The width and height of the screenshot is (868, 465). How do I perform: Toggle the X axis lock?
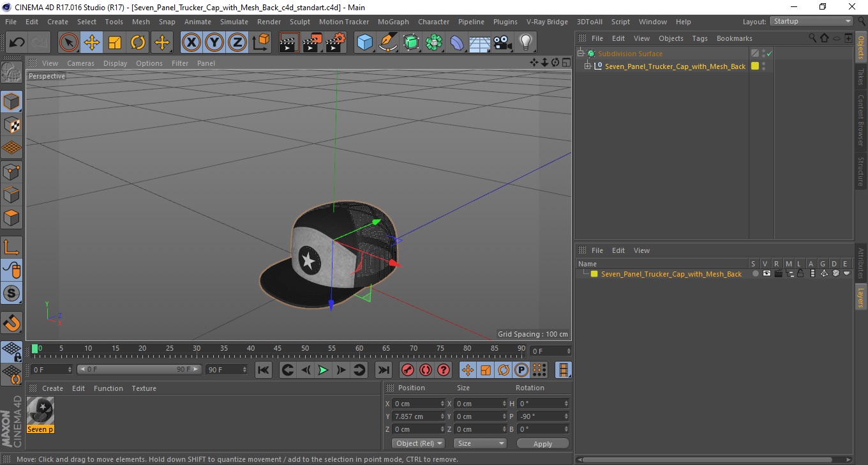[191, 43]
